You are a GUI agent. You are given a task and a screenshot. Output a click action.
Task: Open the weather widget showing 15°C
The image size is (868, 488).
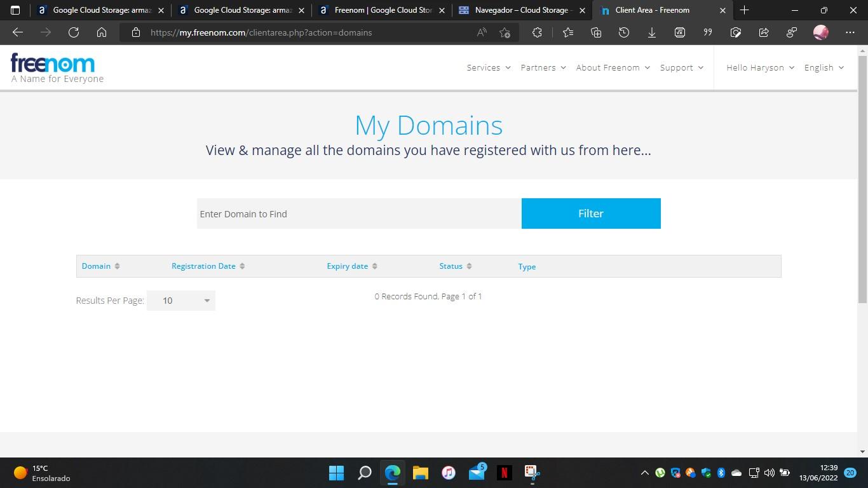pyautogui.click(x=42, y=473)
